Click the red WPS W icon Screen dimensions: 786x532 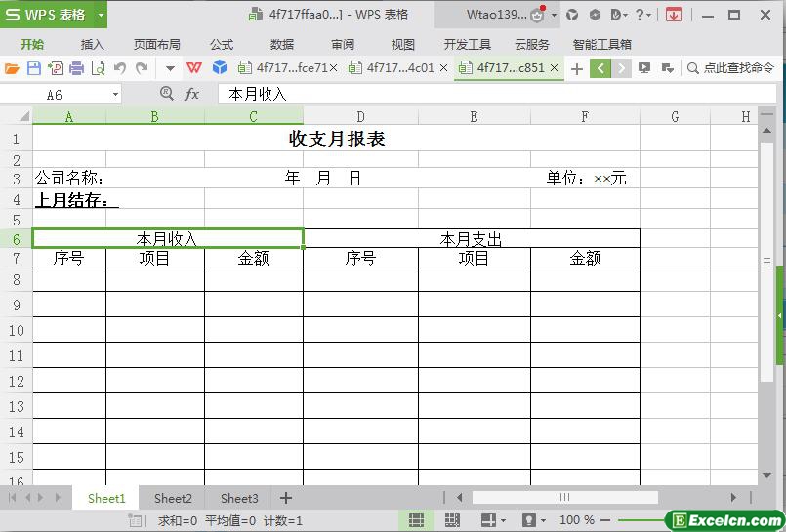194,67
